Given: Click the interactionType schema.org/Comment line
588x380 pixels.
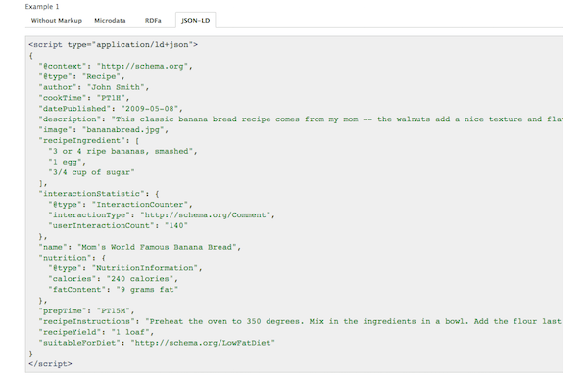Looking at the screenshot, I should click(162, 215).
